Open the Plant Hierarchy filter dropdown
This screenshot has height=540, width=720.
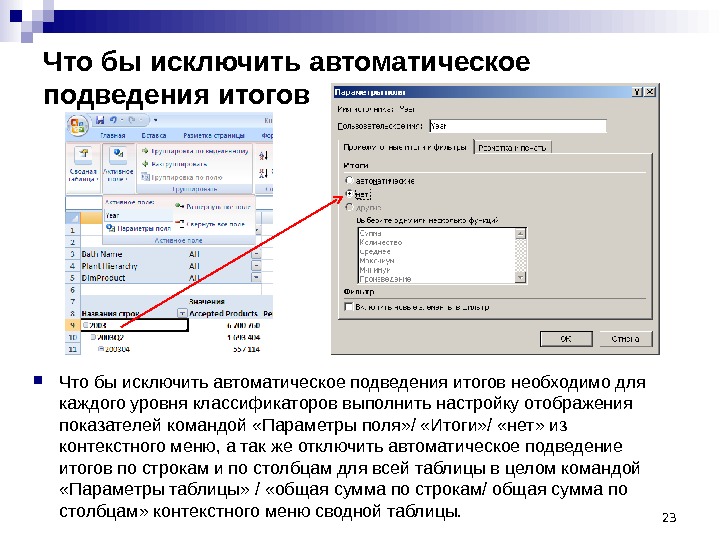pos(256,266)
